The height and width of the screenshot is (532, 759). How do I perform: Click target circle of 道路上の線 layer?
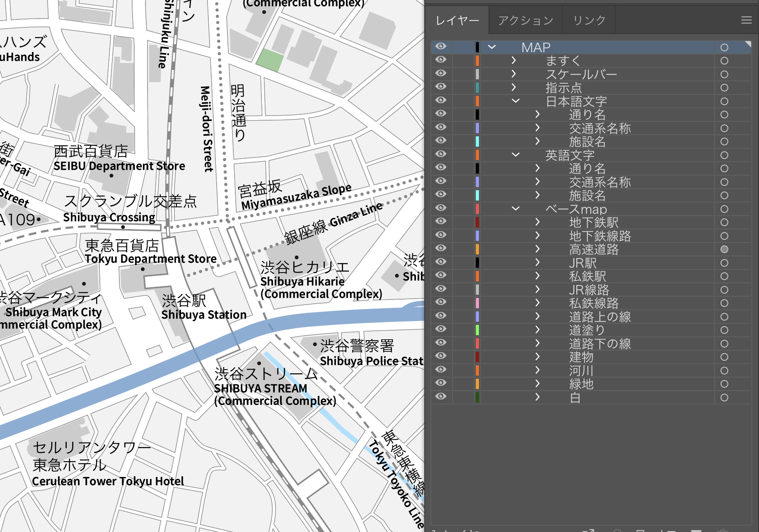tap(724, 317)
